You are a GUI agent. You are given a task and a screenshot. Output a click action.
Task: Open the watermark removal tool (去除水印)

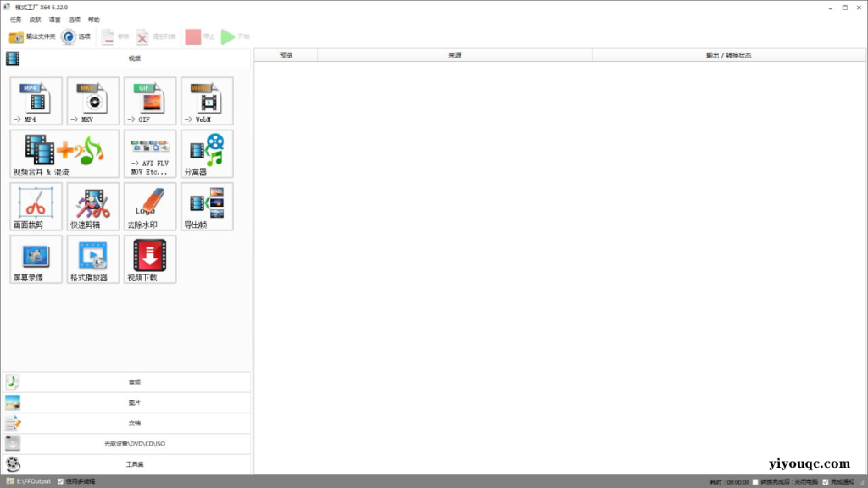[150, 206]
